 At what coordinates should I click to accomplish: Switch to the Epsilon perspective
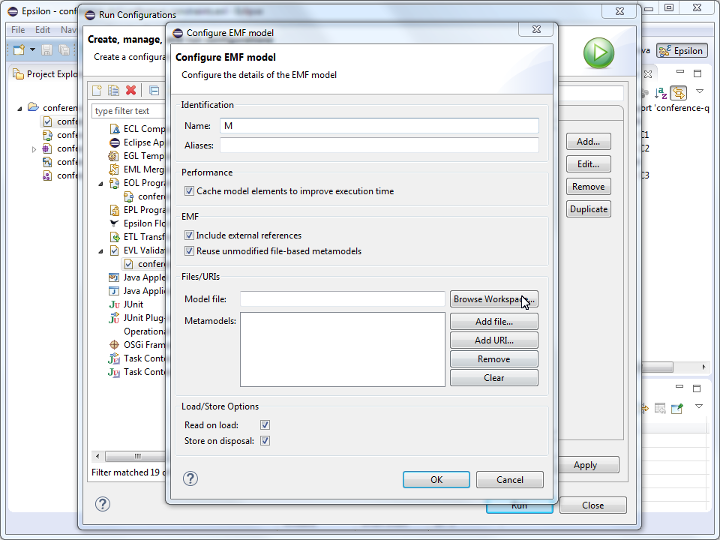(681, 50)
